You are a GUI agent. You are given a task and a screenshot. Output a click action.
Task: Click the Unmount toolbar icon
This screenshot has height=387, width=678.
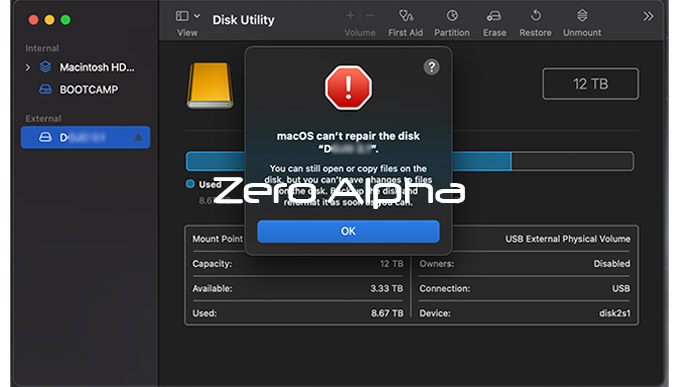(x=582, y=16)
